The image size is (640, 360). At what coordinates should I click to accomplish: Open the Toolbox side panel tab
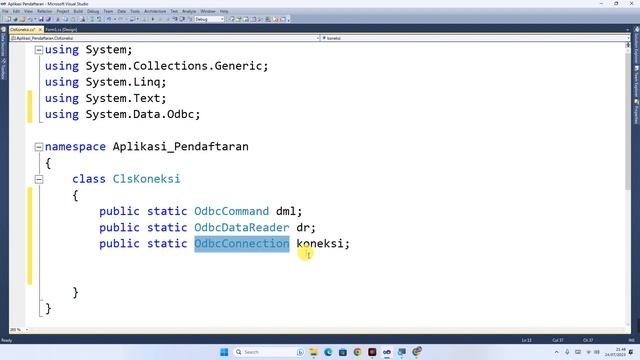(4, 69)
